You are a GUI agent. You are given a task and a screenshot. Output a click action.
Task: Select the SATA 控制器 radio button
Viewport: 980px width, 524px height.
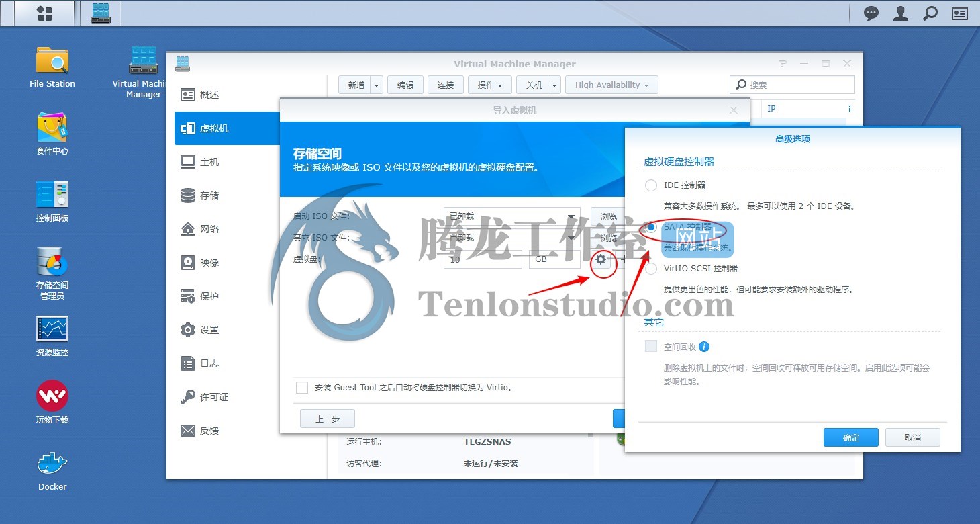(x=650, y=228)
